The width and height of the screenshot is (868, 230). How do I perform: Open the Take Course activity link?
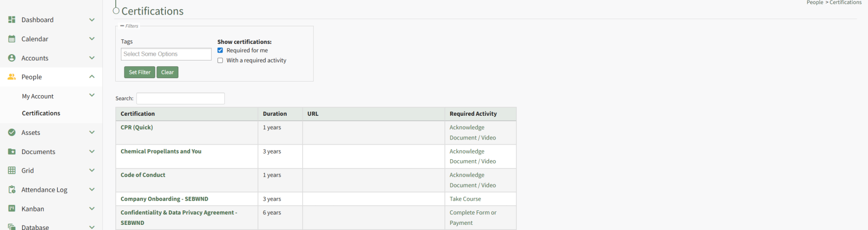[465, 199]
